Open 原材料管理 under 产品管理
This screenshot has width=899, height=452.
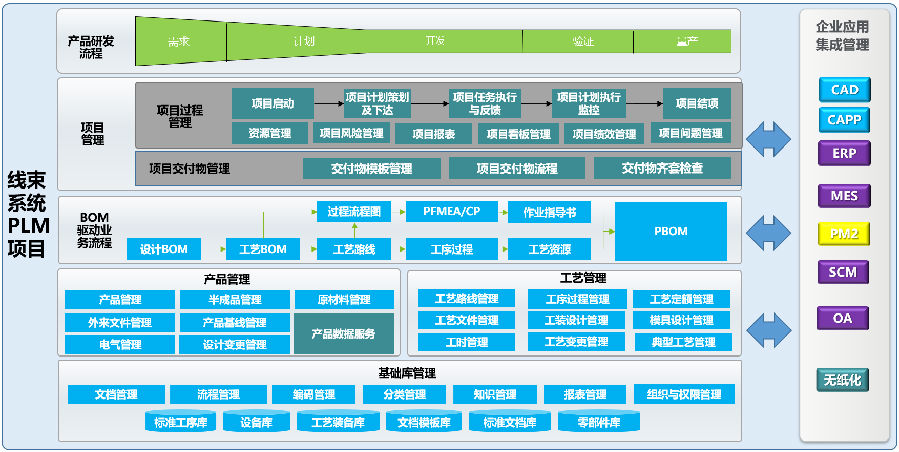pyautogui.click(x=344, y=299)
